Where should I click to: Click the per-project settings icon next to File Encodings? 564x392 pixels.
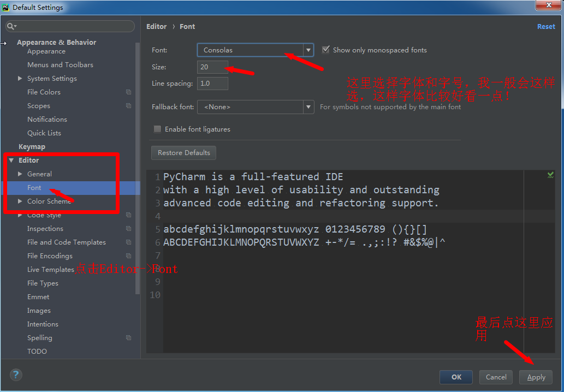tap(129, 256)
